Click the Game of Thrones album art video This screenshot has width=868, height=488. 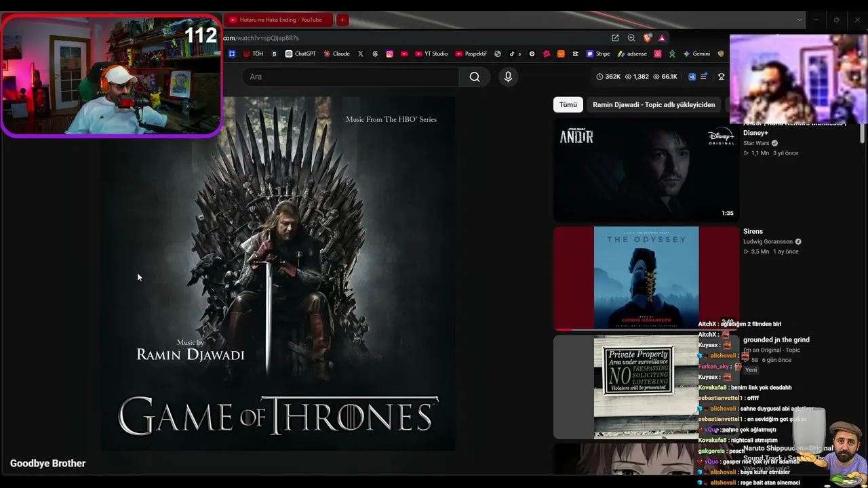coord(278,274)
